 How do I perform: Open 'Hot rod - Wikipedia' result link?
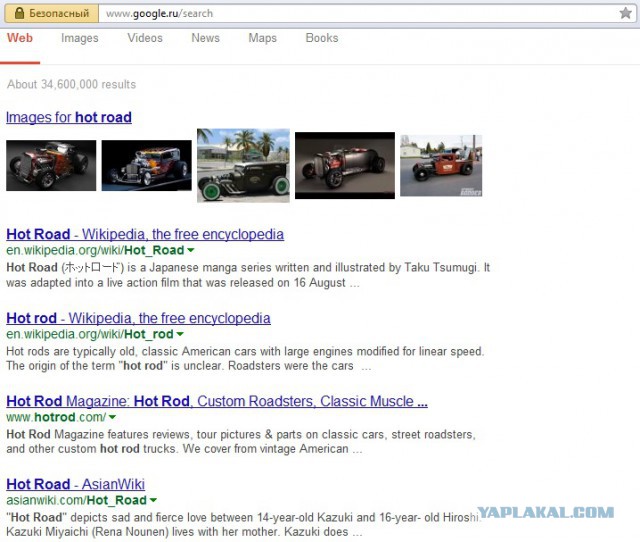point(138,318)
